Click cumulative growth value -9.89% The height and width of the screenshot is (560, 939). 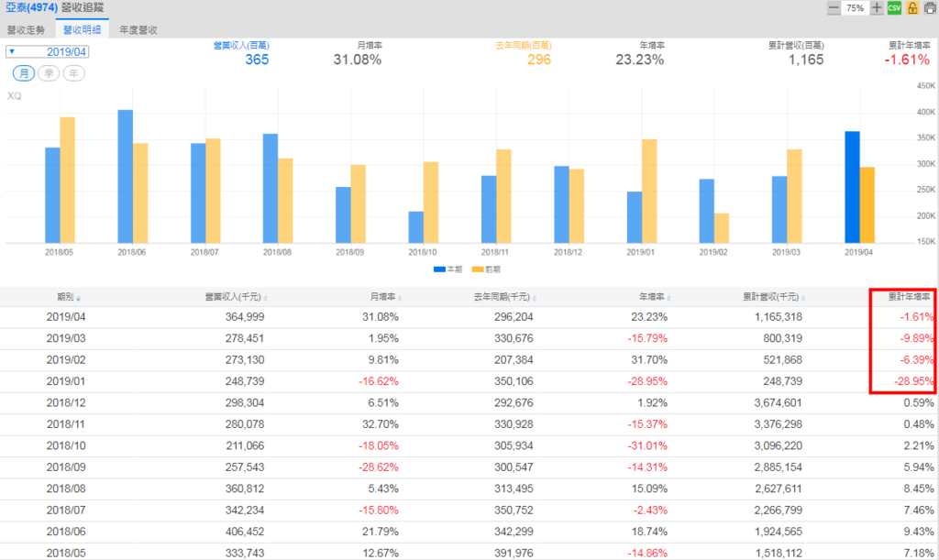coord(917,338)
